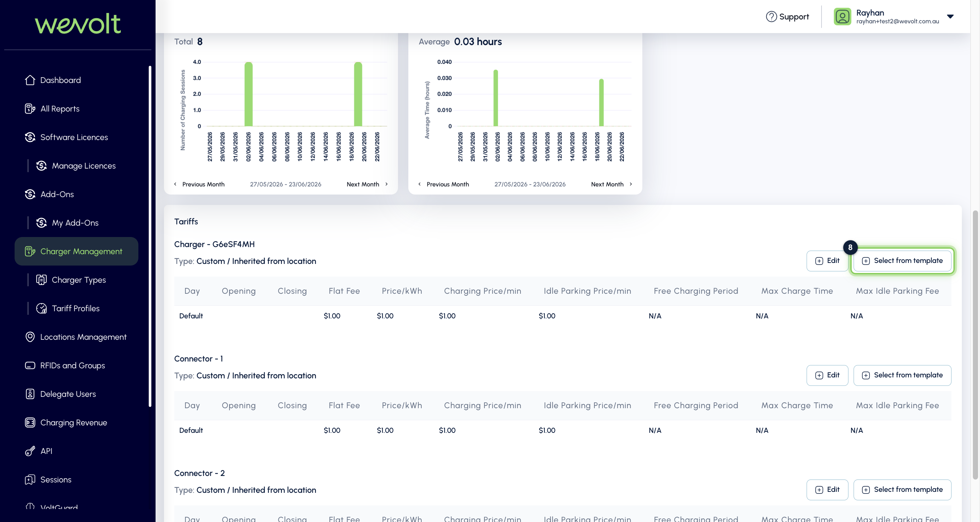Image resolution: width=980 pixels, height=522 pixels.
Task: Open the Locations Management pin icon
Action: pyautogui.click(x=30, y=337)
